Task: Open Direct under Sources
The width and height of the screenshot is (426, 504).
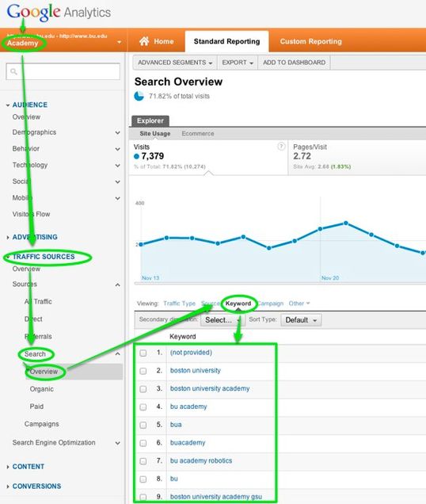Action: tap(33, 319)
